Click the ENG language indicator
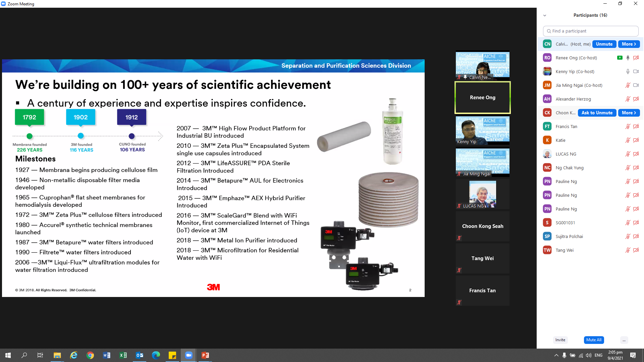 598,355
